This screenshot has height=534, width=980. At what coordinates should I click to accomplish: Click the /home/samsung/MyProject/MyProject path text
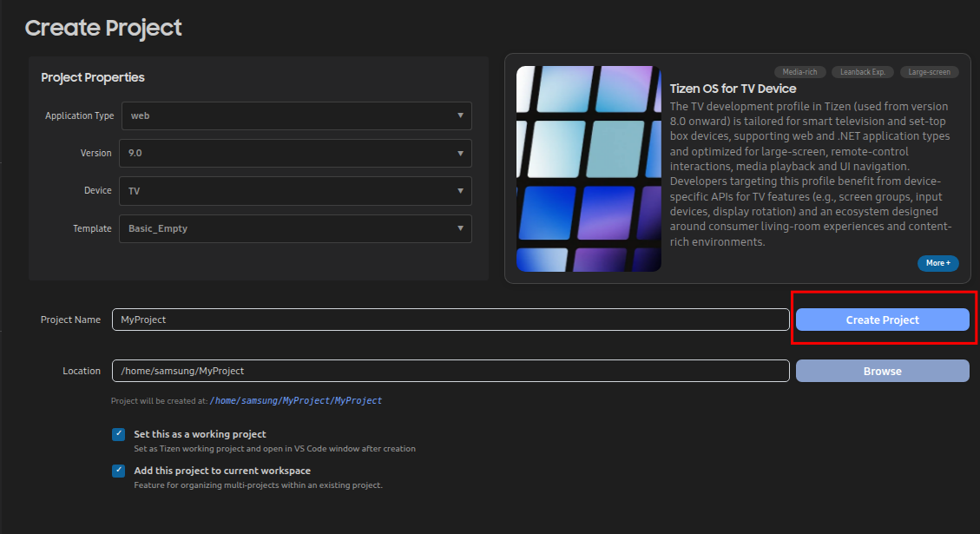point(295,401)
